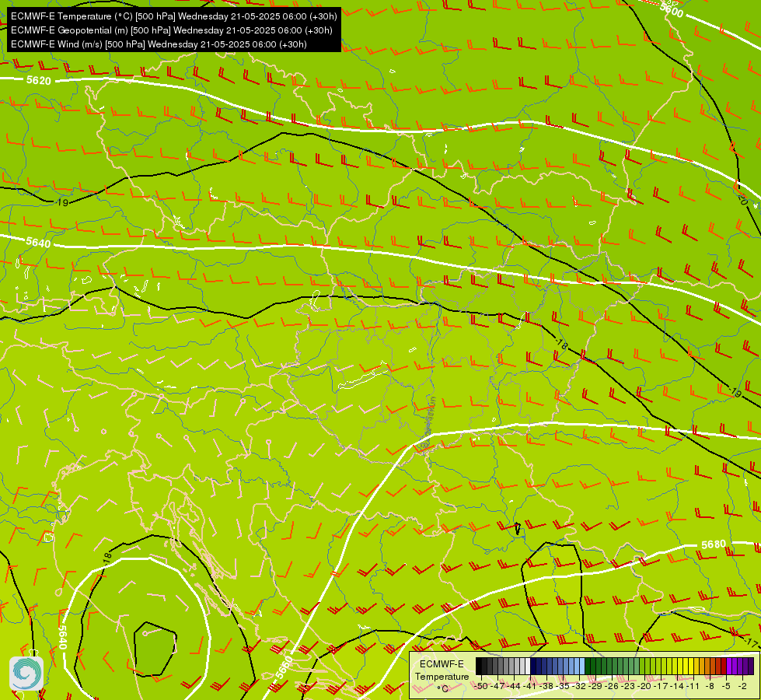Click the -44 tick on the color bar
The width and height of the screenshot is (761, 700).
coord(515,686)
